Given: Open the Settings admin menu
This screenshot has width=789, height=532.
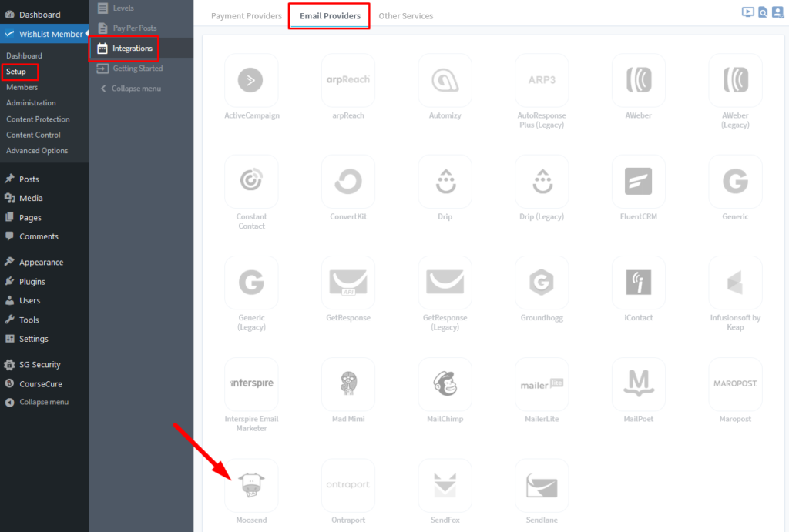Looking at the screenshot, I should [44, 339].
